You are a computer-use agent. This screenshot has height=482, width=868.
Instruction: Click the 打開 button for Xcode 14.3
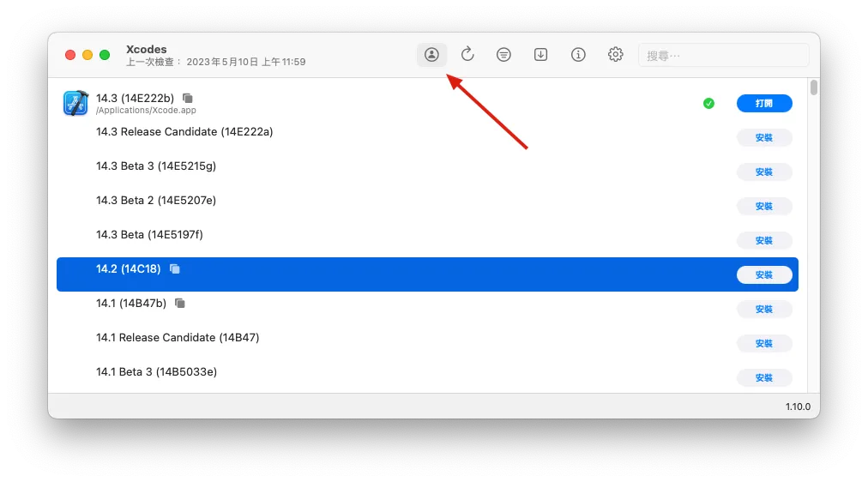[763, 103]
